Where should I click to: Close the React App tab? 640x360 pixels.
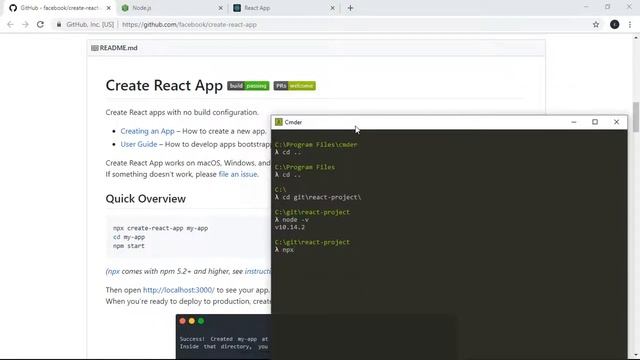[332, 8]
